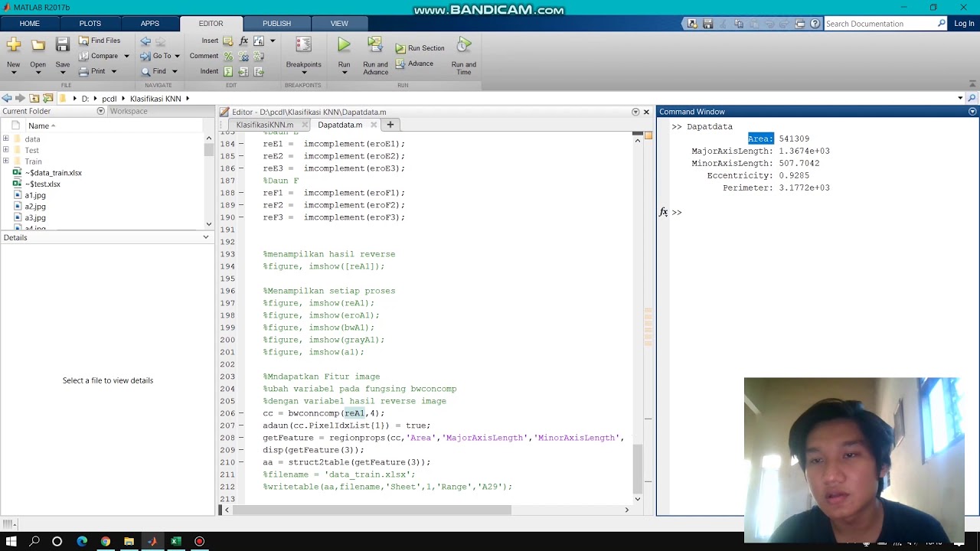Switch to the Workspace panel tab

pos(129,112)
